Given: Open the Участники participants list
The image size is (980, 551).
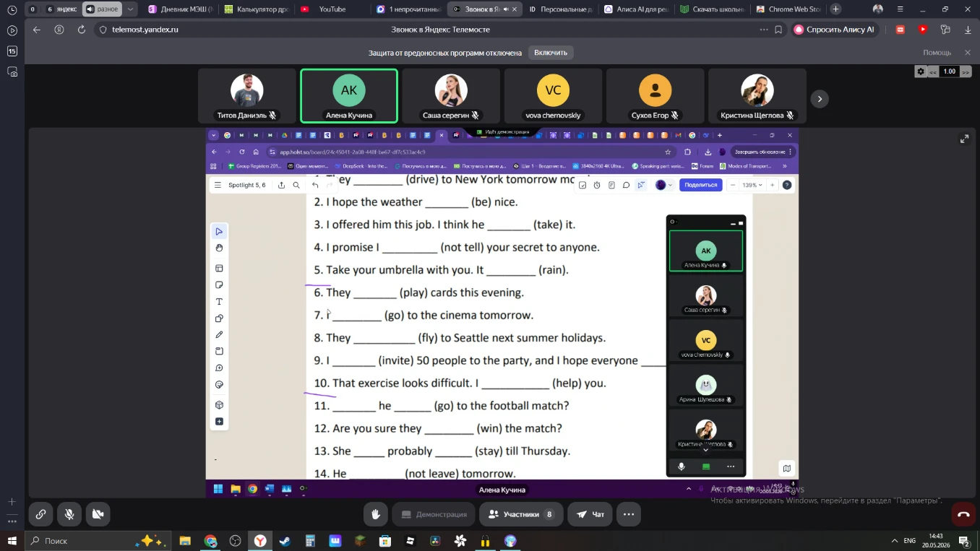Looking at the screenshot, I should pyautogui.click(x=521, y=514).
